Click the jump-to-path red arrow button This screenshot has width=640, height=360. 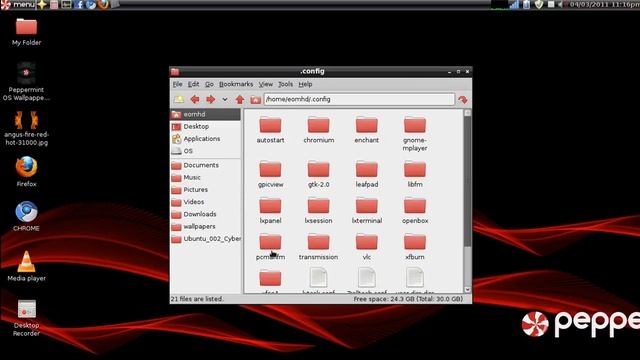point(463,99)
